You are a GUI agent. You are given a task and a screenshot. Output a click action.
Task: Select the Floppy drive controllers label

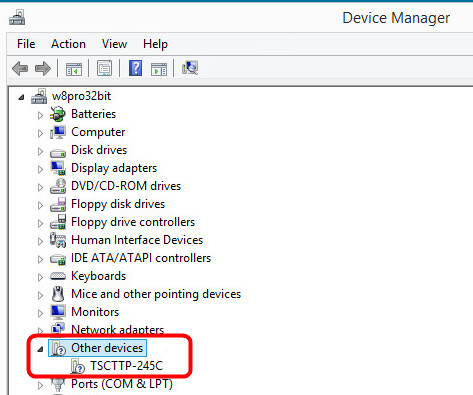click(133, 222)
